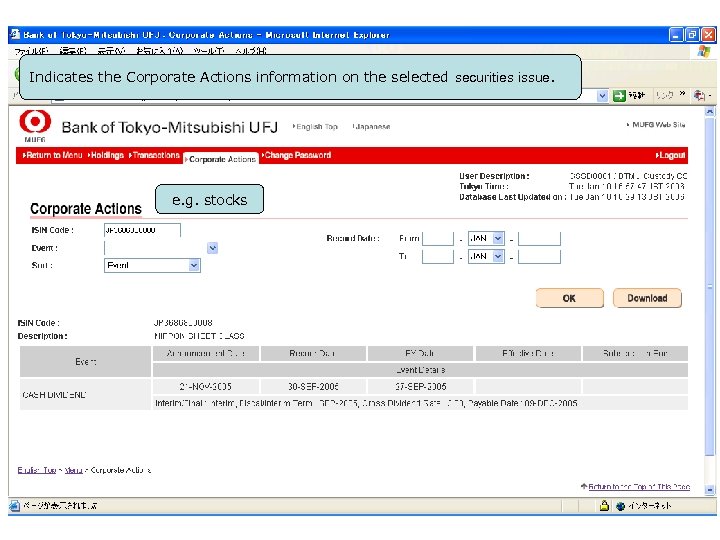
Task: Expand the links toolbar chevron
Action: [x=682, y=94]
